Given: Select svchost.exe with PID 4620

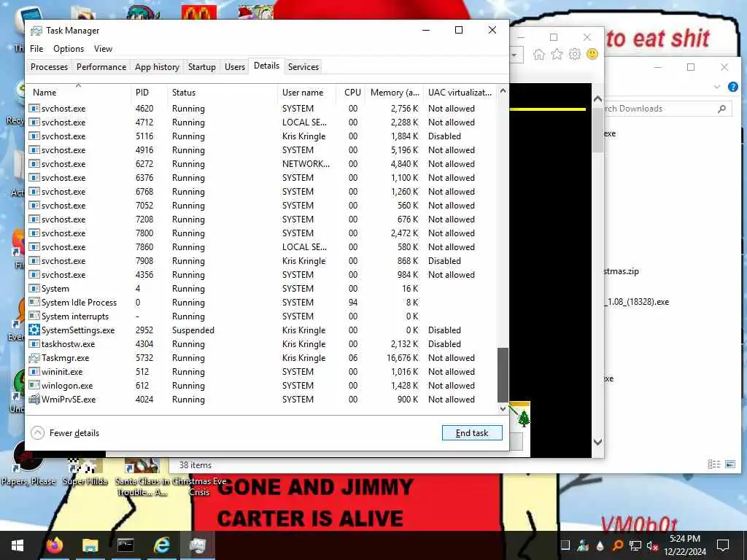Looking at the screenshot, I should pyautogui.click(x=263, y=109).
